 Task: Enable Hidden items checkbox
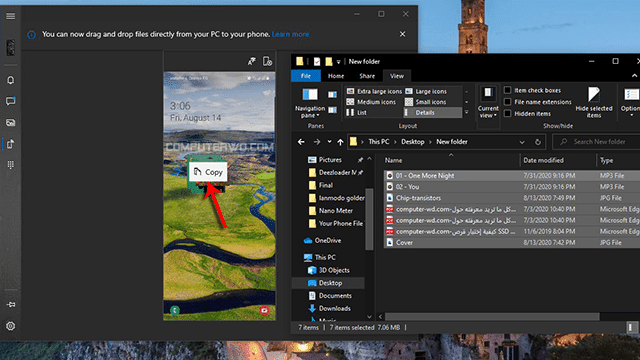(507, 113)
